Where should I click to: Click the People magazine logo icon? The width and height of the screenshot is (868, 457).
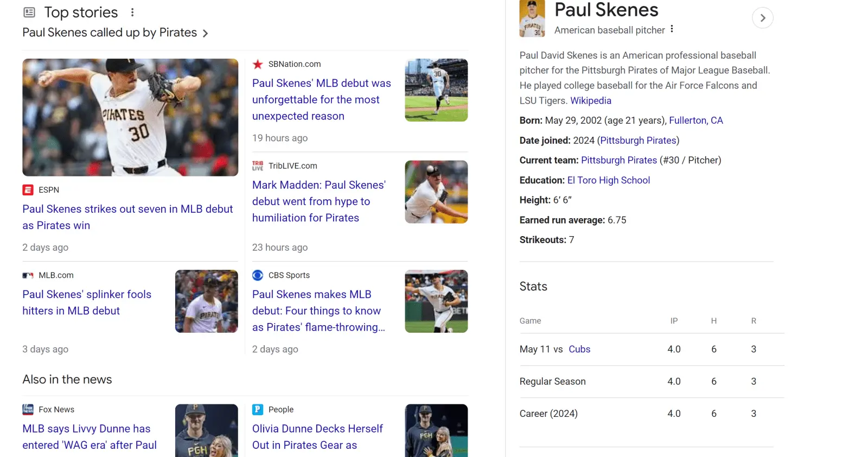258,409
